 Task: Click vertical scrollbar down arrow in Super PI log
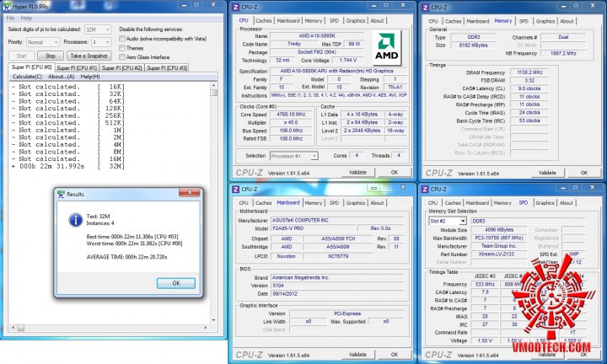[x=213, y=320]
